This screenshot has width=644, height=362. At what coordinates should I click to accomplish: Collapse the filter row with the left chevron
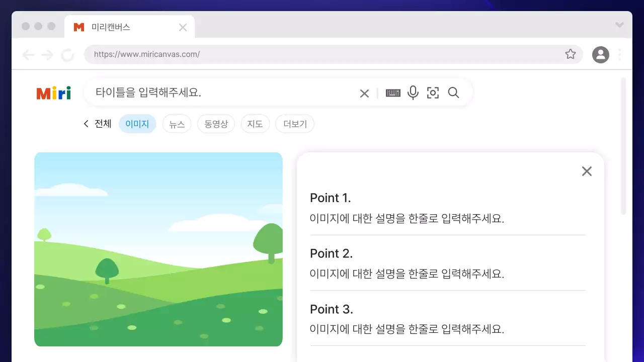click(x=86, y=123)
